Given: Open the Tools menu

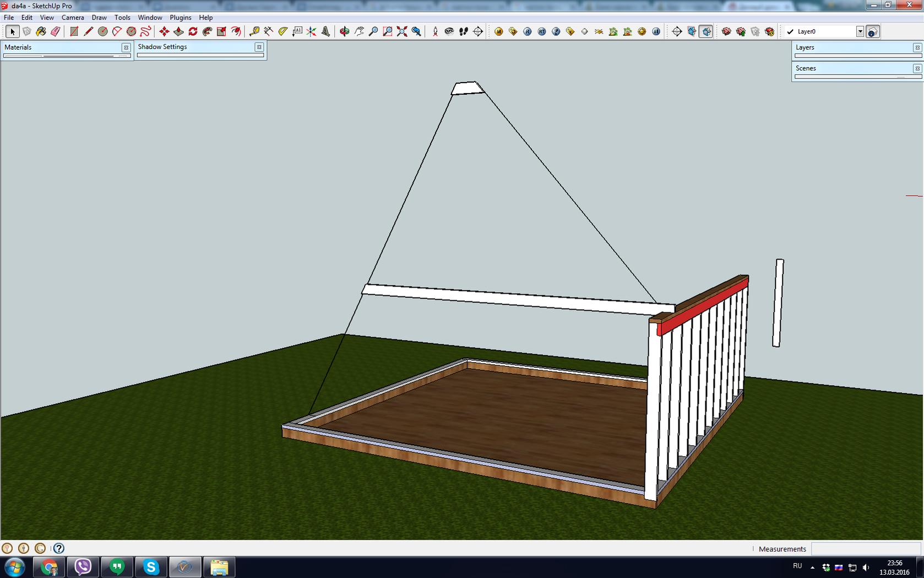Looking at the screenshot, I should 122,18.
